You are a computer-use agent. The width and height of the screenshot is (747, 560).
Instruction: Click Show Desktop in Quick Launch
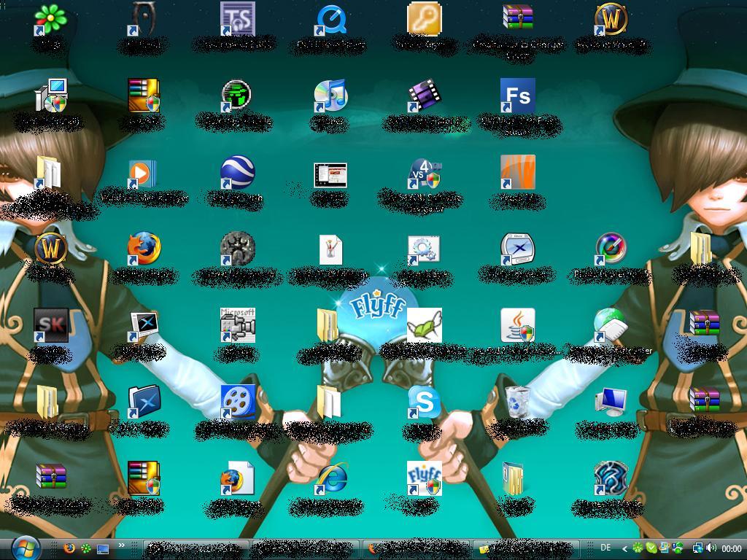pos(102,549)
